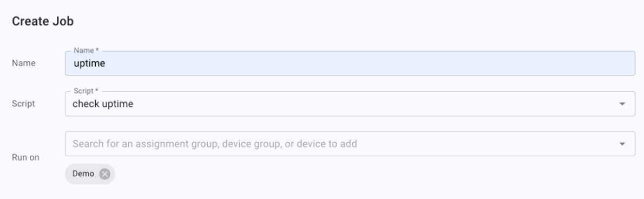644x199 pixels.
Task: Delete Demo from the Run on targets
Action: pyautogui.click(x=105, y=174)
